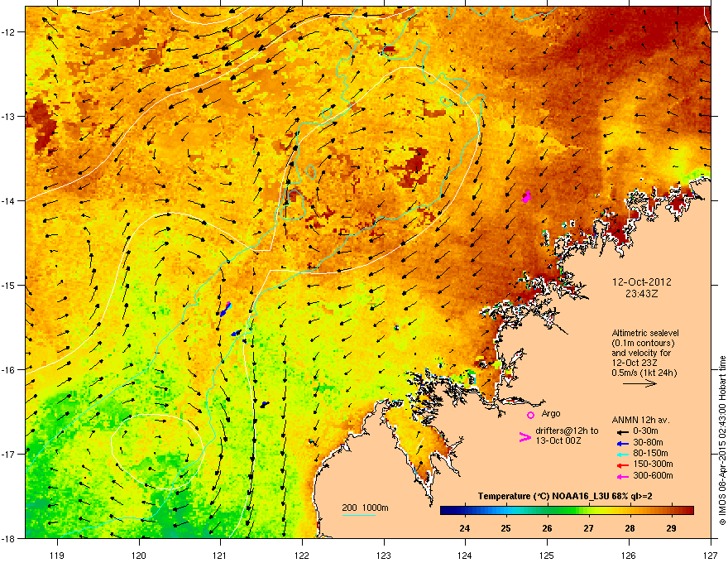
Task: Click the 'Argo' legend label
Action: pyautogui.click(x=551, y=413)
